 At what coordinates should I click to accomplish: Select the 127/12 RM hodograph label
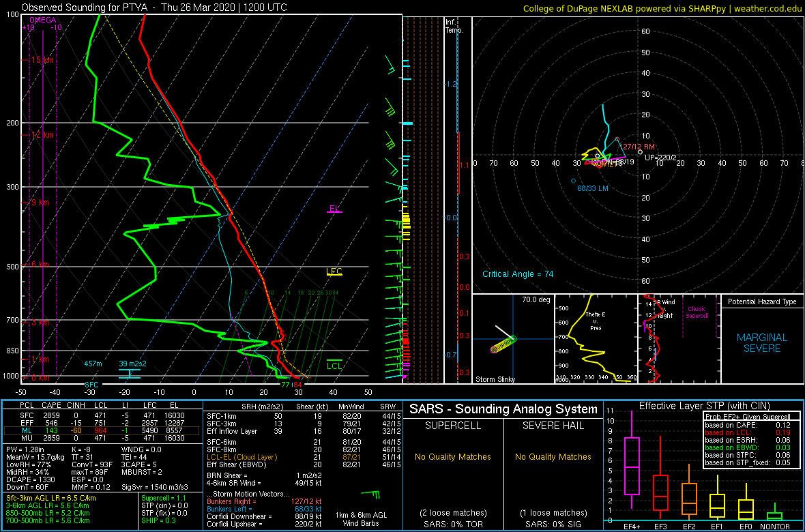tap(636, 147)
